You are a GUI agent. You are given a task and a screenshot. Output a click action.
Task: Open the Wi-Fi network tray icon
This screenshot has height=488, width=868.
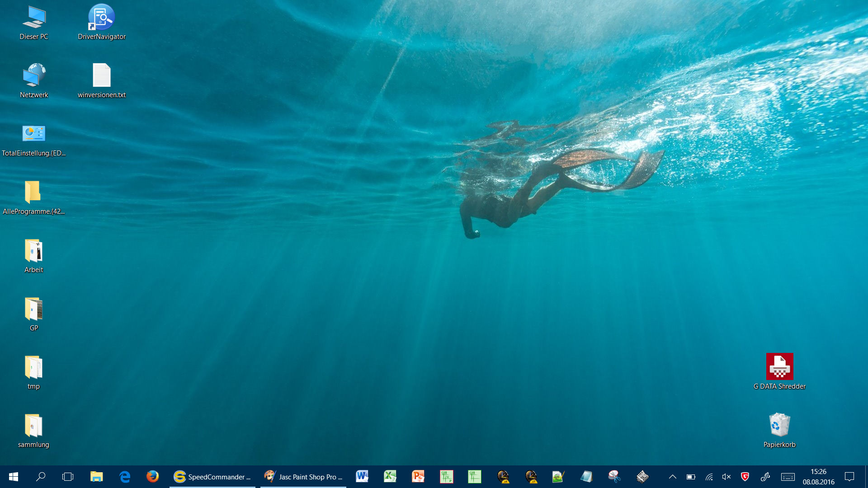[x=709, y=477]
